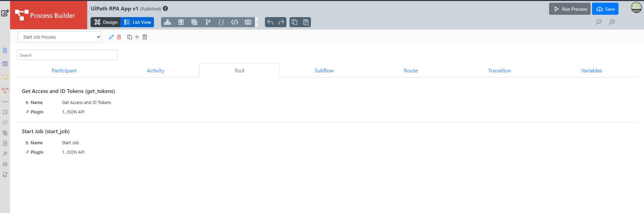Image resolution: width=644 pixels, height=213 pixels.
Task: Open the user profile avatar
Action: click(636, 7)
